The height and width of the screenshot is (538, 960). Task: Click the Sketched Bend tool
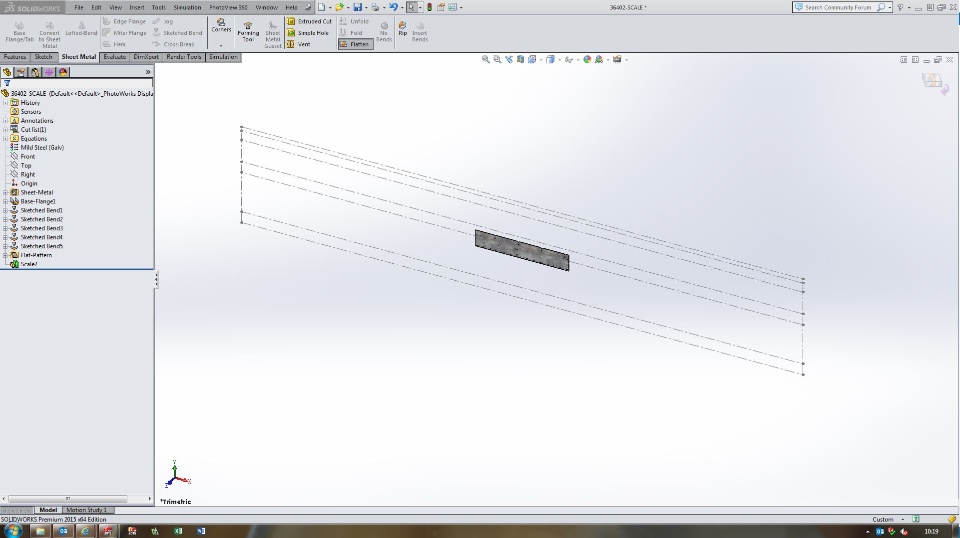(x=177, y=33)
